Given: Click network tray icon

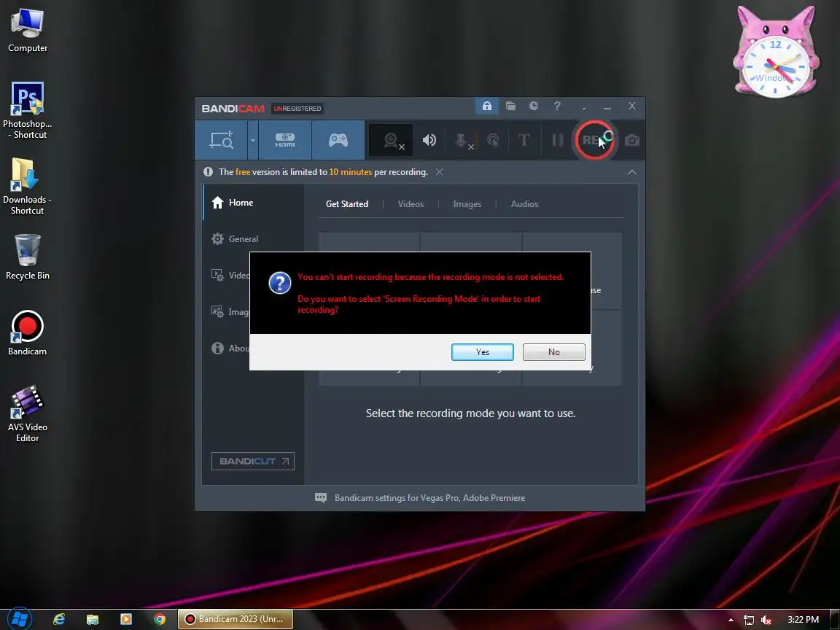Looking at the screenshot, I should click(x=748, y=620).
